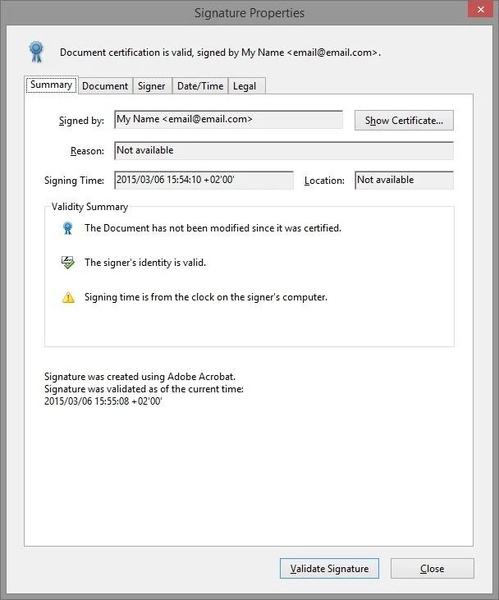Image resolution: width=499 pixels, height=600 pixels.
Task: Click the certification ribbon icon beside the header message
Action: (36, 52)
